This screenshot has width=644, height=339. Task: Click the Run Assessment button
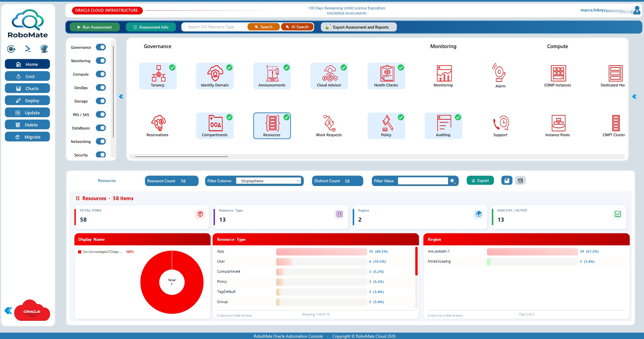coord(95,27)
